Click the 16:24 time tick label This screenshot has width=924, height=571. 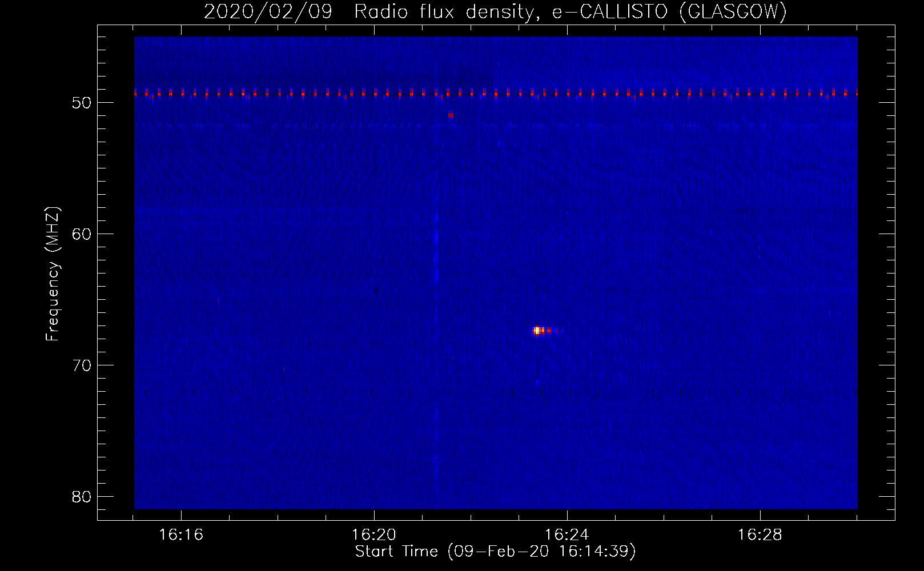567,535
